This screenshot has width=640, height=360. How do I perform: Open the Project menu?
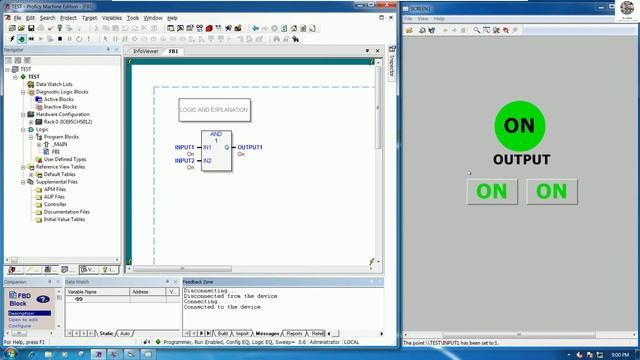coord(68,18)
